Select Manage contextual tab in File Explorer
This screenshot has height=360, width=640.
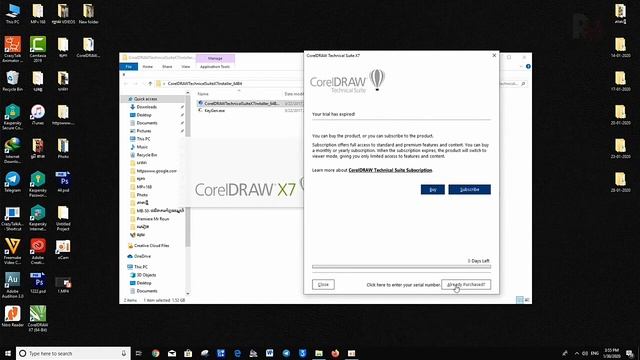215,58
